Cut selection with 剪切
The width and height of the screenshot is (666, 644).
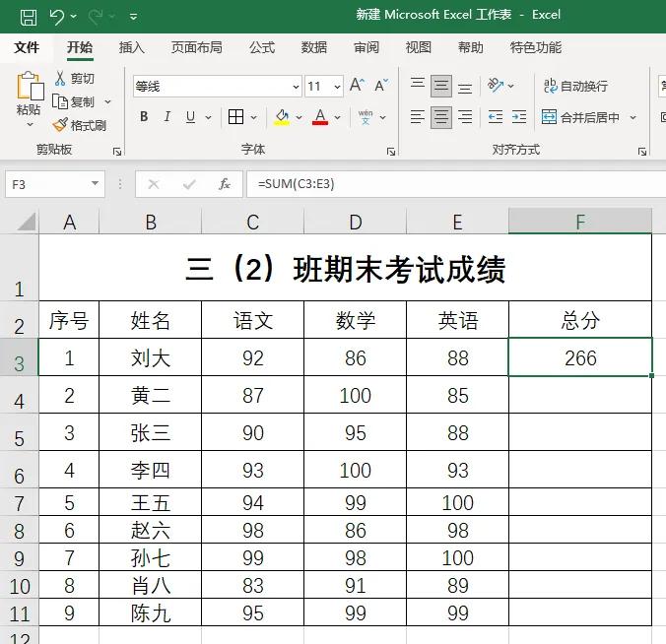(75, 79)
